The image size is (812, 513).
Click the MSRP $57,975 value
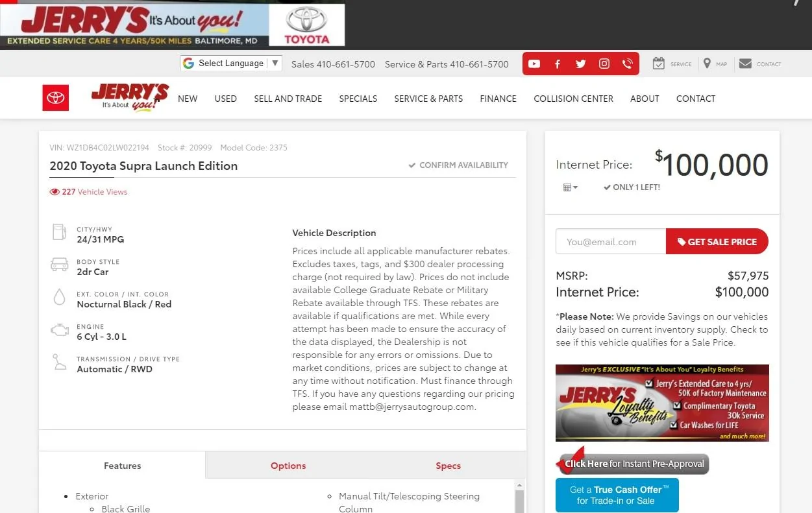(x=748, y=276)
